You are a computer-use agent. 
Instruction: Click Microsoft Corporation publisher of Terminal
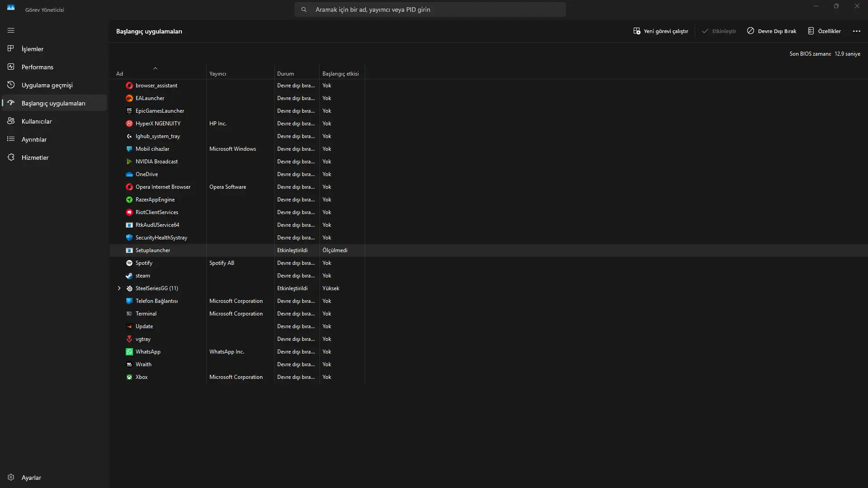click(x=236, y=314)
